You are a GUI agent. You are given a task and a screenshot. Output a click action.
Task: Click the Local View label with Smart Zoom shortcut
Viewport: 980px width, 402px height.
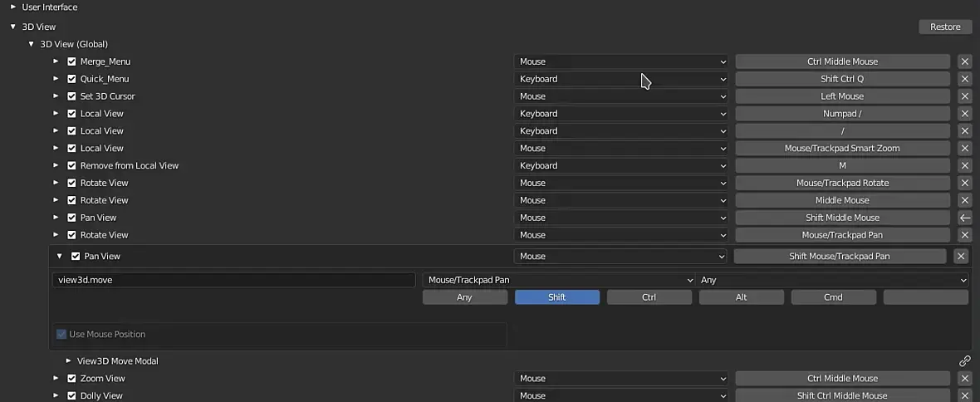102,148
